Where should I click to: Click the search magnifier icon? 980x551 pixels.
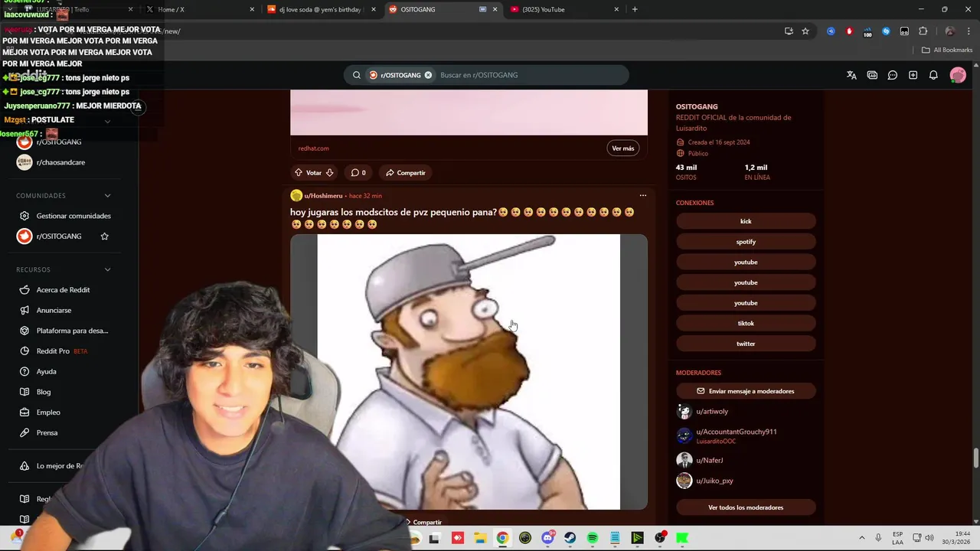(x=357, y=75)
